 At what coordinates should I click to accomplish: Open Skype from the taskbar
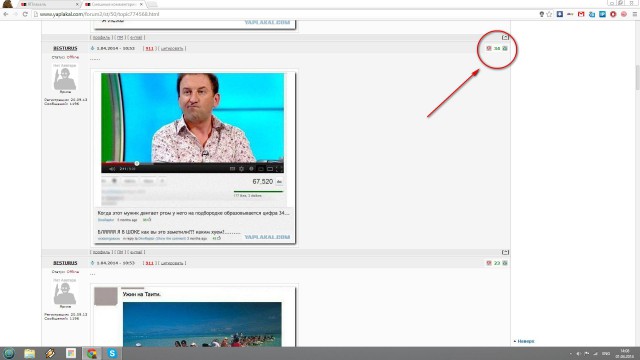(x=112, y=353)
